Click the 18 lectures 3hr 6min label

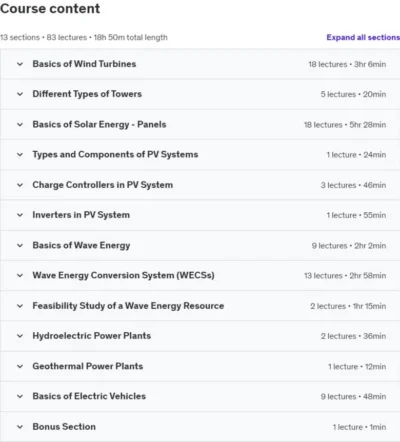(347, 64)
